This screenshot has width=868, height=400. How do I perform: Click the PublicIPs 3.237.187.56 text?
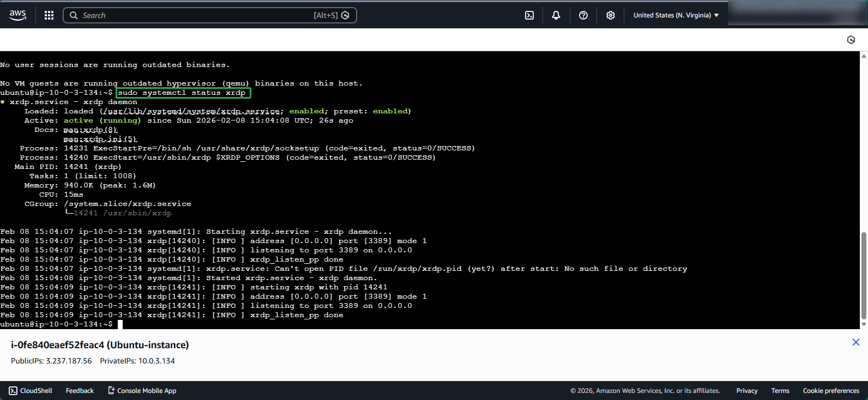click(51, 361)
